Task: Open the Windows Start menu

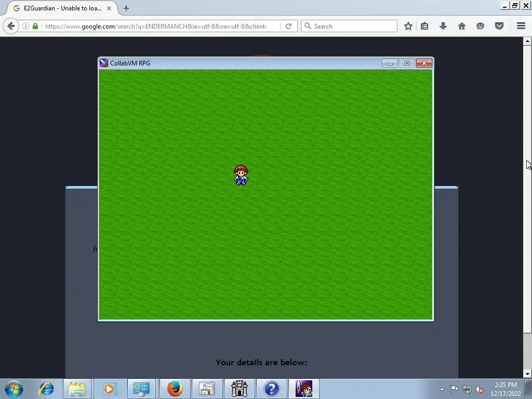Action: click(x=14, y=389)
